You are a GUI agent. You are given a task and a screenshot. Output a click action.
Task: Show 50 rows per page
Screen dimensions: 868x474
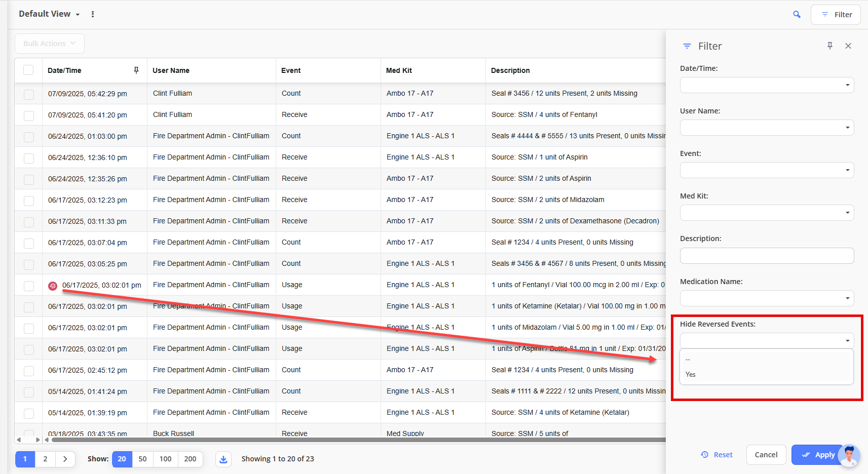pyautogui.click(x=142, y=459)
